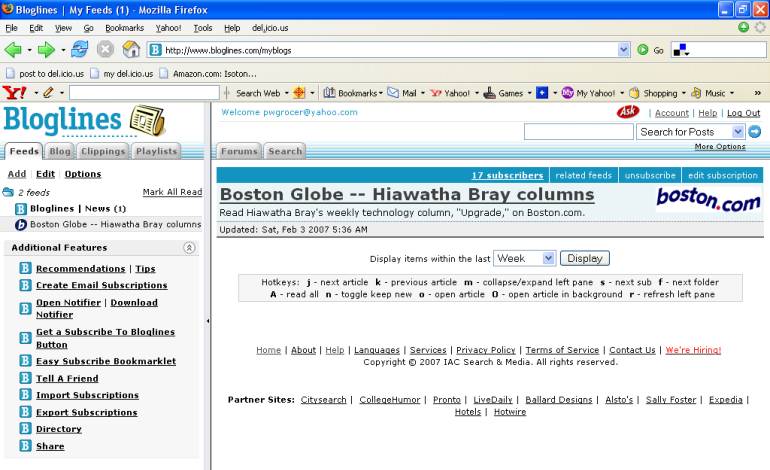Submit search with blue arrow button

point(755,132)
